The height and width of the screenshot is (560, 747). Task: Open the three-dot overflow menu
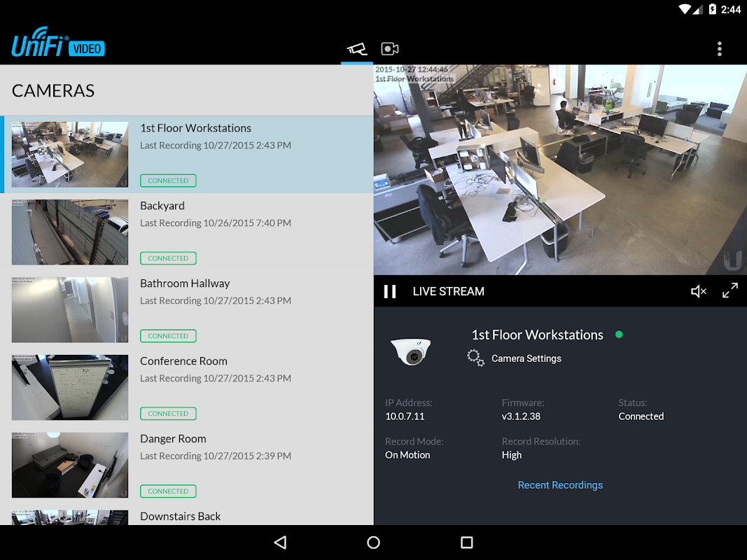point(720,48)
